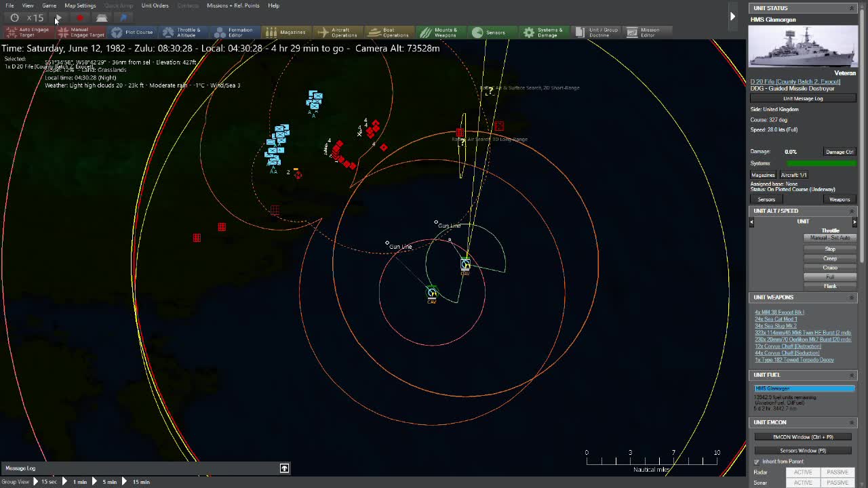Image resolution: width=868 pixels, height=488 pixels.
Task: Click Manual - Set Auto throttle button
Action: [x=830, y=238]
